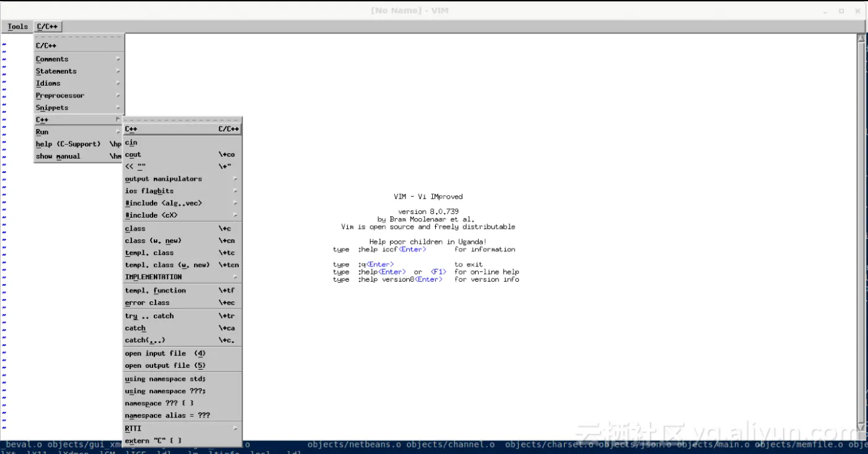Image resolution: width=868 pixels, height=454 pixels.
Task: Click the C/C++ menu bar item
Action: point(47,27)
